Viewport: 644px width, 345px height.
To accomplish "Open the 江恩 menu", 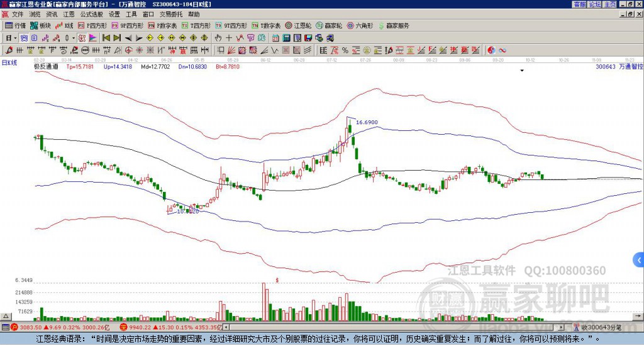I will [69, 14].
